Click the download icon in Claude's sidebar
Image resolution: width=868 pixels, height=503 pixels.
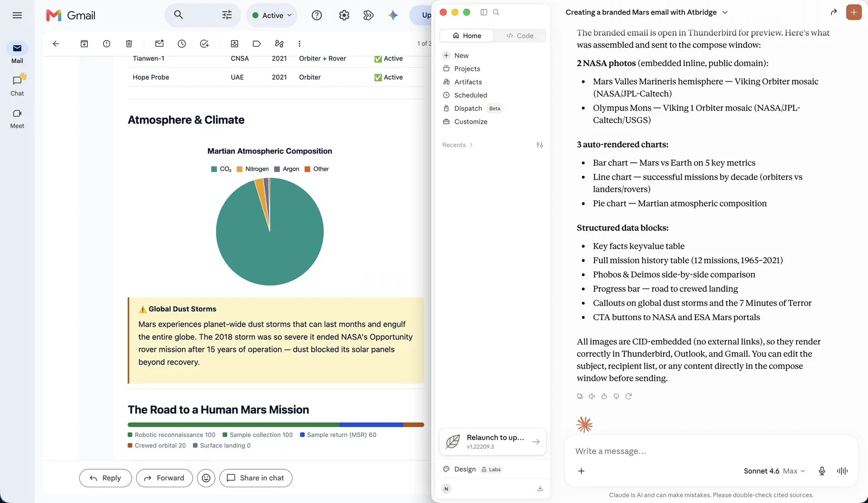pyautogui.click(x=540, y=489)
